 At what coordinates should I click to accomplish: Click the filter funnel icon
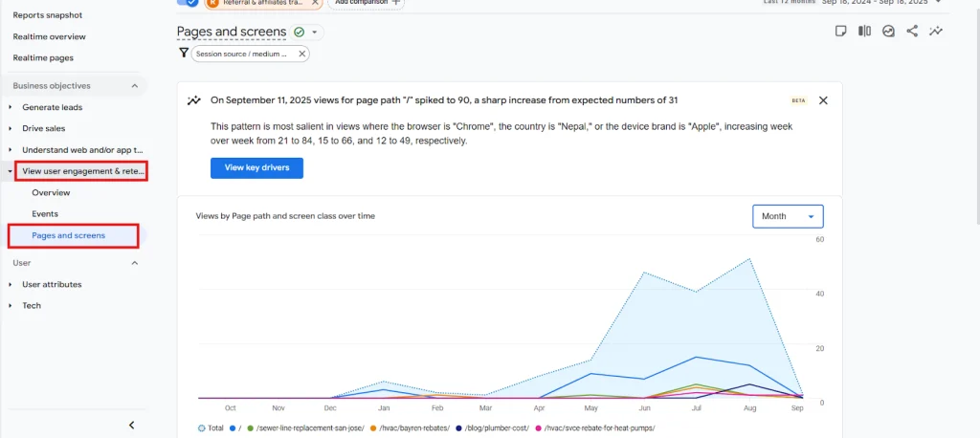[x=184, y=54]
